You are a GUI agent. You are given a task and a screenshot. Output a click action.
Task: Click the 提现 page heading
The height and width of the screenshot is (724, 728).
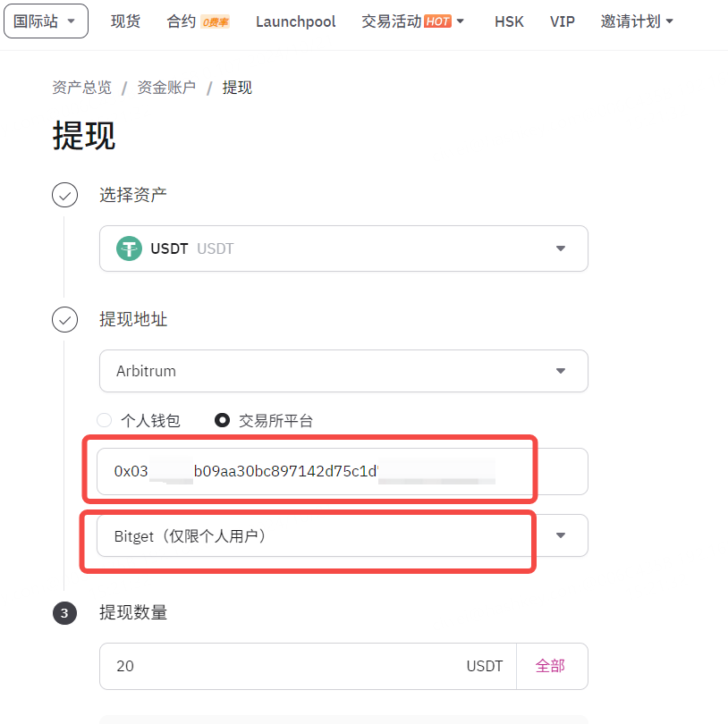click(x=83, y=136)
